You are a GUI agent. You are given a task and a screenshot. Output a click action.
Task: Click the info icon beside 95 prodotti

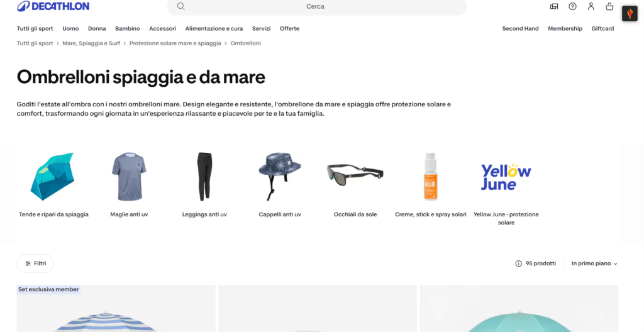pos(518,263)
